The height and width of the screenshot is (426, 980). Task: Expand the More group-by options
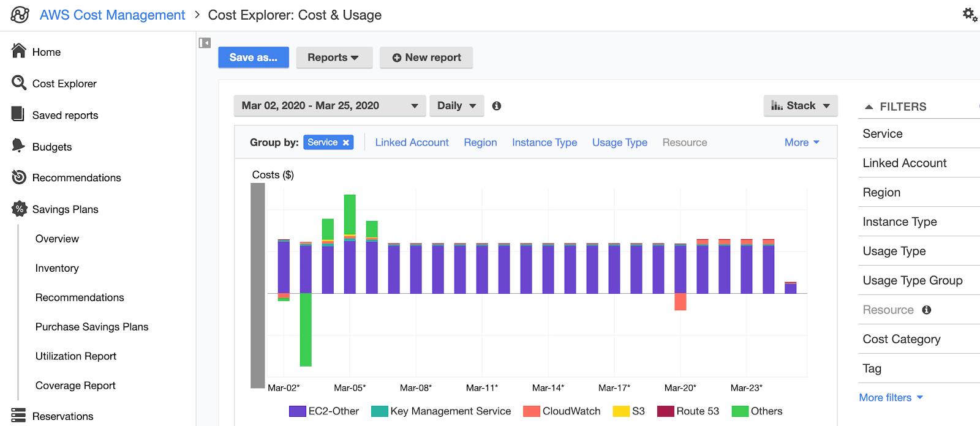tap(802, 143)
